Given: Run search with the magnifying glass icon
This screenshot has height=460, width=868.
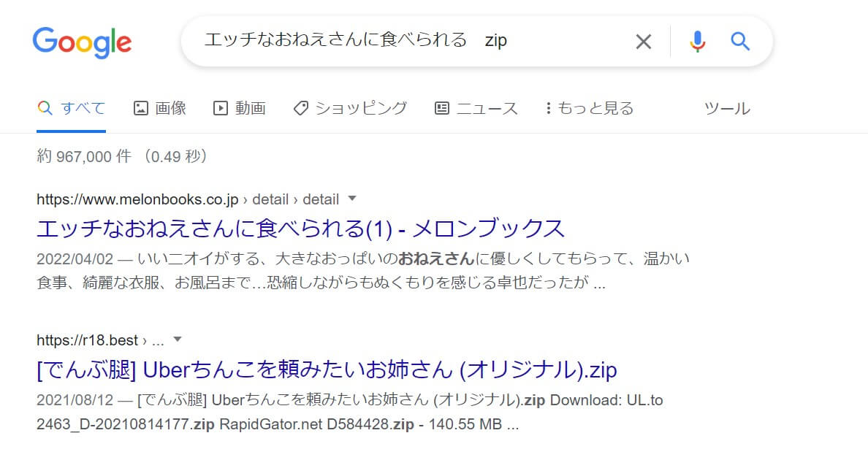Looking at the screenshot, I should pos(740,42).
